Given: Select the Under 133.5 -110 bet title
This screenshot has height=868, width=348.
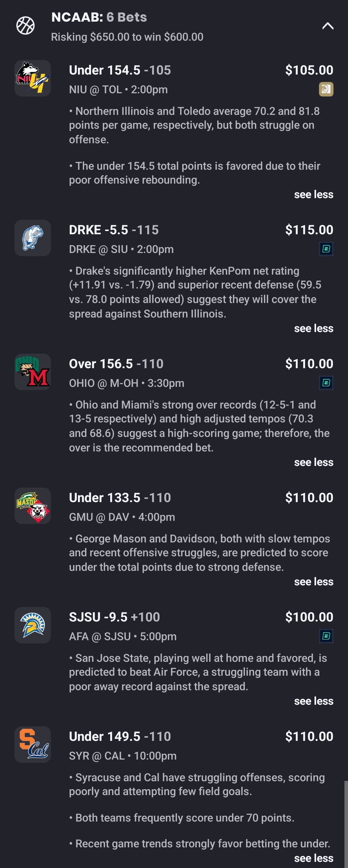Looking at the screenshot, I should click(x=120, y=498).
